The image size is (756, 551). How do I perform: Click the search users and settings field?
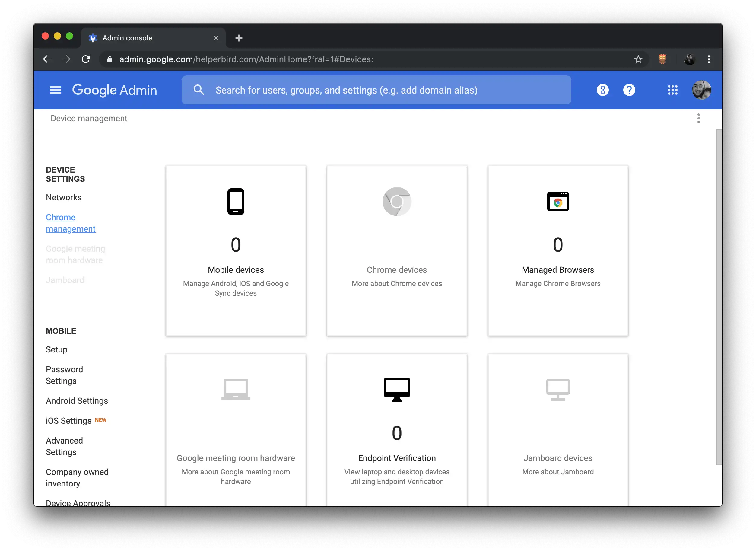376,90
